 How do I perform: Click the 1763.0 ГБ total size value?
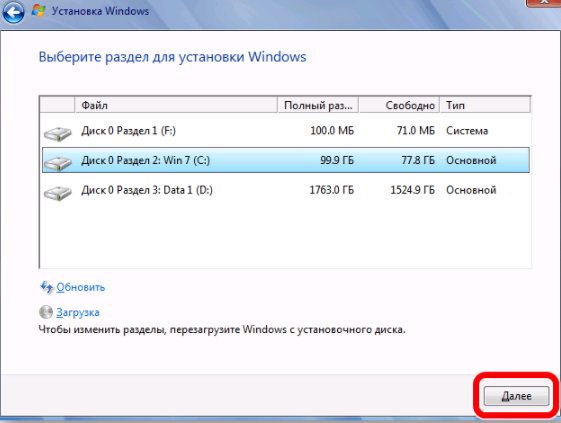[x=331, y=190]
